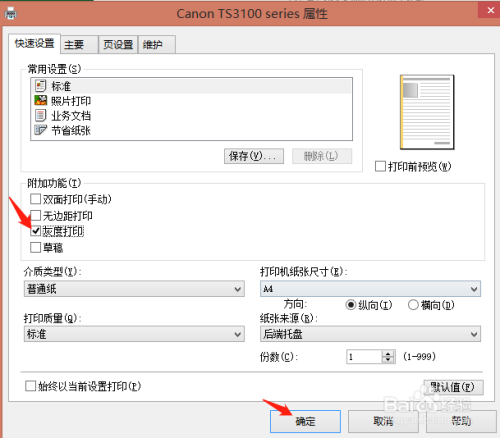
Task: Click the printer icon in title bar
Action: click(x=11, y=14)
